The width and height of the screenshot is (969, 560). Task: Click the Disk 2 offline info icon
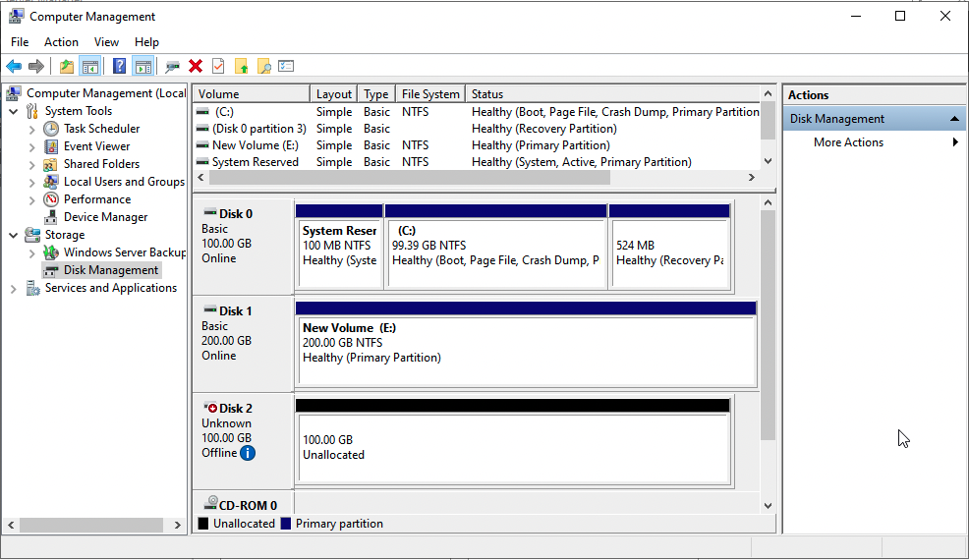tap(248, 453)
